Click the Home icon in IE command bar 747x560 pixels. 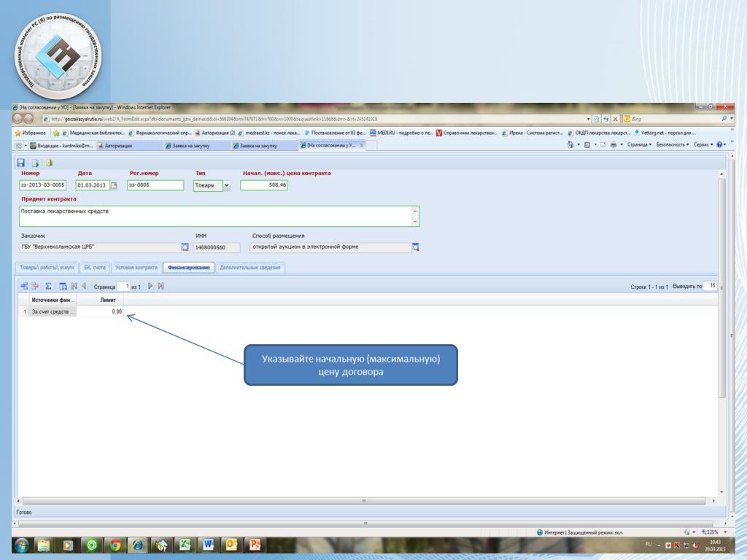[570, 145]
